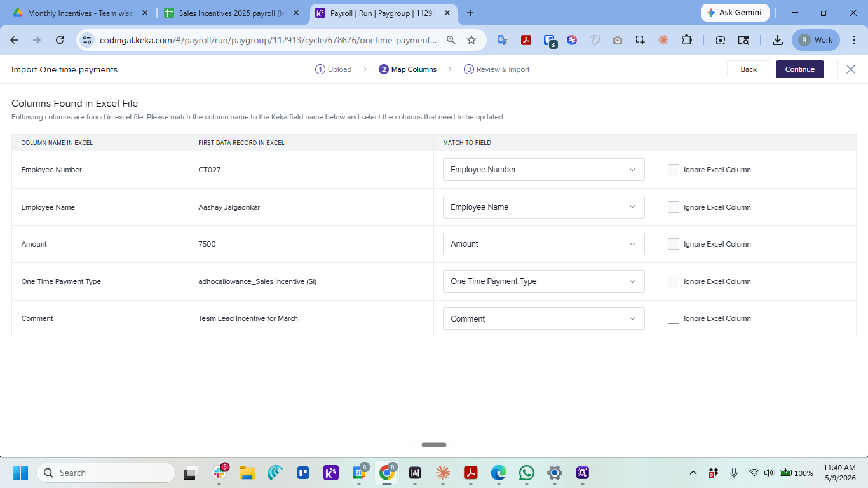Open the Google Translate extension icon

(x=503, y=40)
